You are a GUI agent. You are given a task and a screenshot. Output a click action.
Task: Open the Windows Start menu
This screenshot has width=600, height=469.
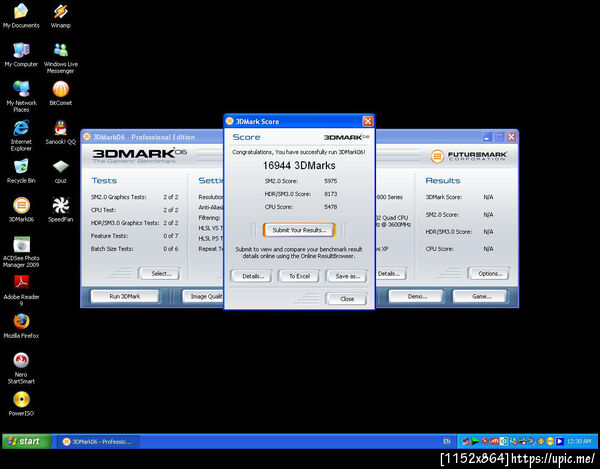[26, 441]
